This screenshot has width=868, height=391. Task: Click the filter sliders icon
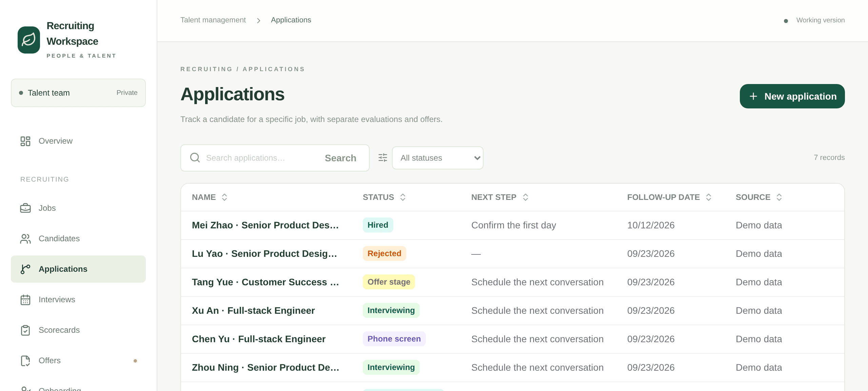[383, 158]
